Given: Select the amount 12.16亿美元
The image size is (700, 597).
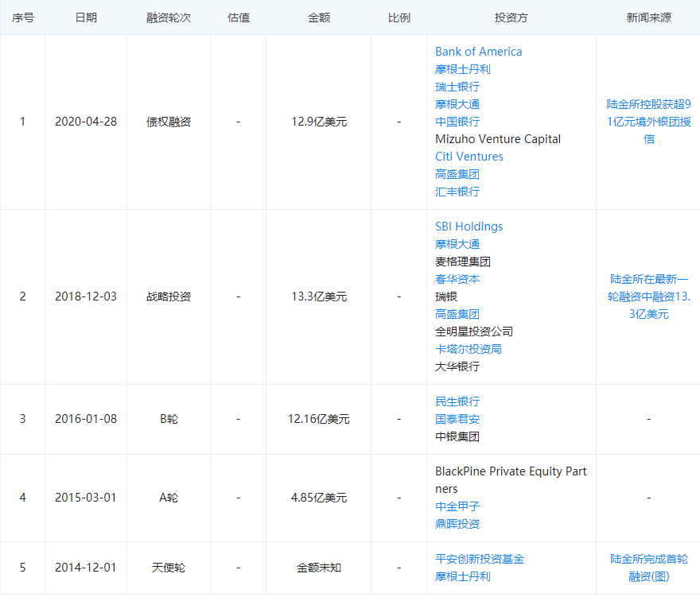Looking at the screenshot, I should 319,419.
